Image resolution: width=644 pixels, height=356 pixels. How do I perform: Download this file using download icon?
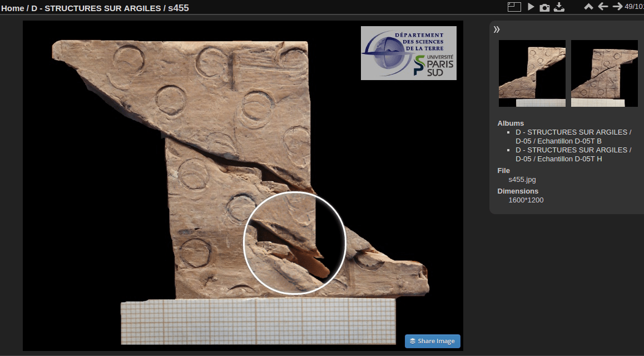pyautogui.click(x=559, y=7)
